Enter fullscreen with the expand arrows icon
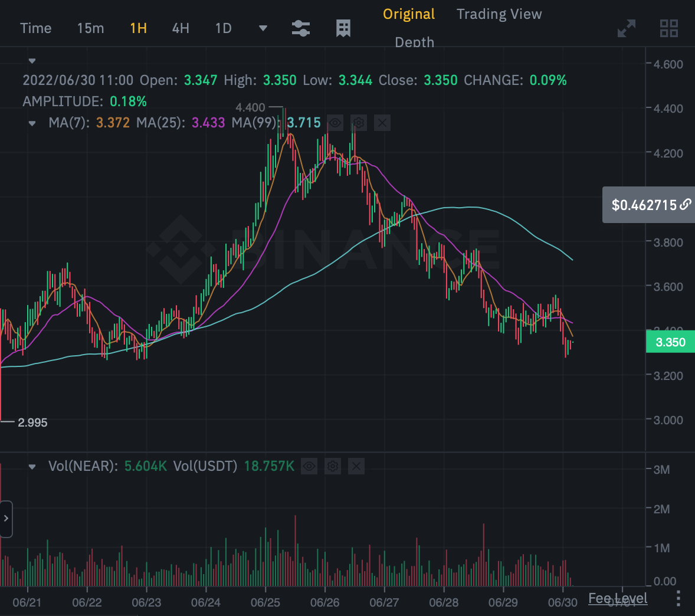Image resolution: width=695 pixels, height=616 pixels. click(x=627, y=28)
